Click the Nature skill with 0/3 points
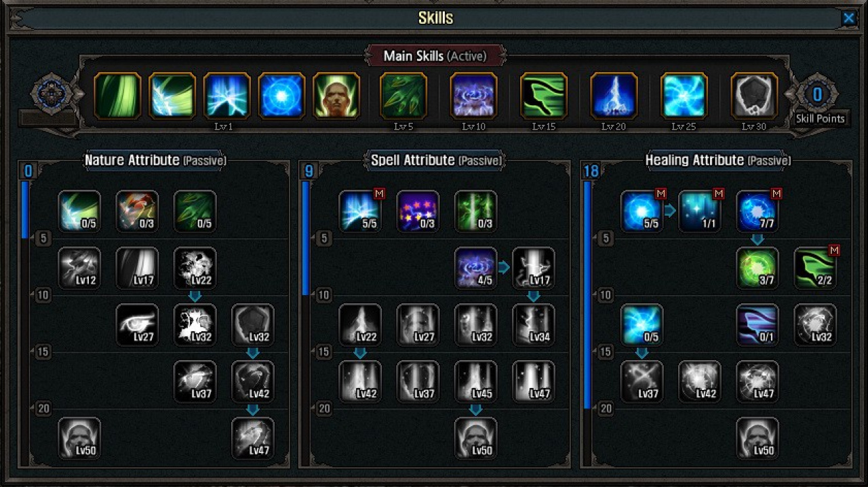868x487 pixels. [x=137, y=212]
